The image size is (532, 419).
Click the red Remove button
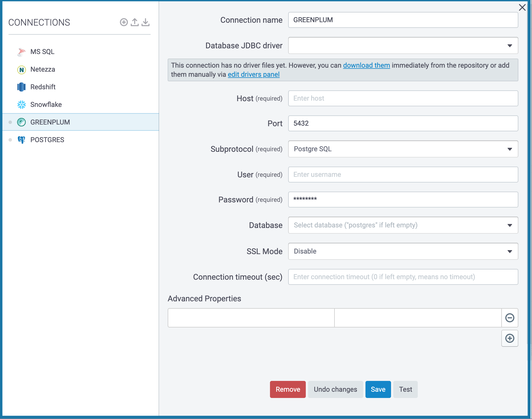(288, 389)
